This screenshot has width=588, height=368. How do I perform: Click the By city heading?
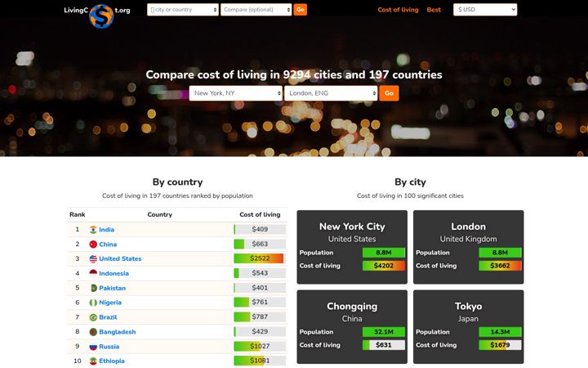[x=410, y=182]
